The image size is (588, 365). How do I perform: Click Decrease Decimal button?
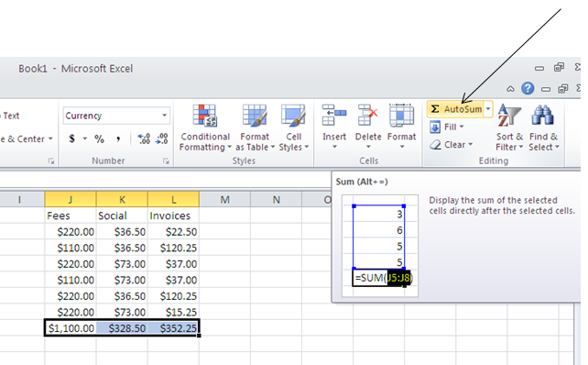(161, 139)
